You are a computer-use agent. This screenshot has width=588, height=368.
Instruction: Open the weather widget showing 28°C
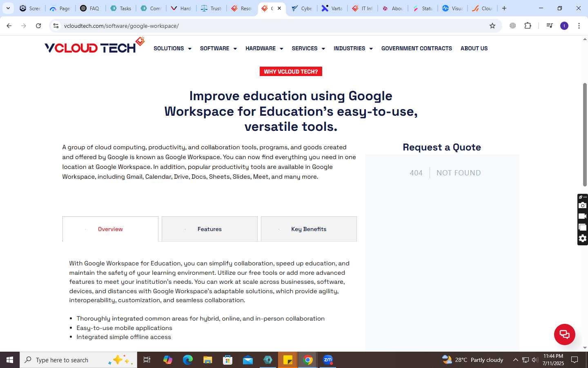tap(473, 360)
